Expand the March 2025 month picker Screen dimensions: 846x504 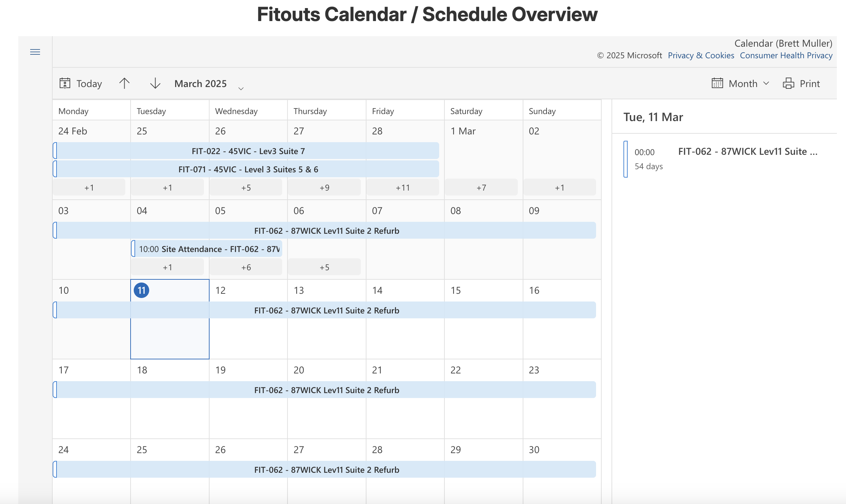point(241,88)
